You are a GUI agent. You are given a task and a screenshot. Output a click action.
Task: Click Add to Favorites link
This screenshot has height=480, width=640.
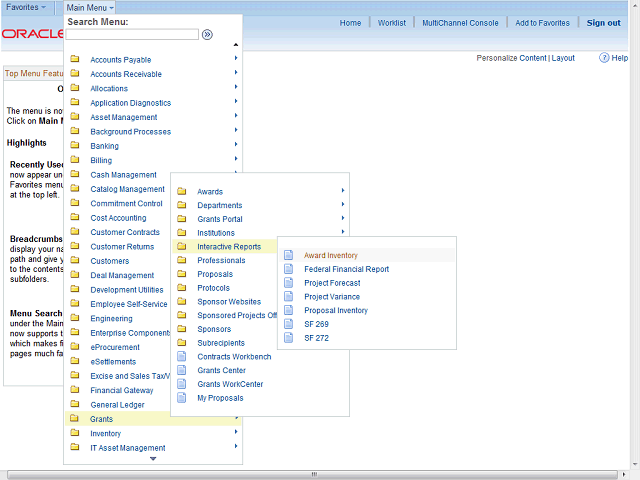click(542, 23)
